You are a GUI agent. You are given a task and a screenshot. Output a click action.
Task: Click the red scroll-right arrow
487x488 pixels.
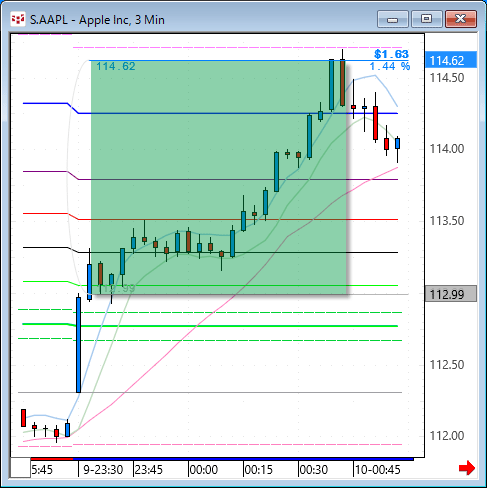coord(467,468)
